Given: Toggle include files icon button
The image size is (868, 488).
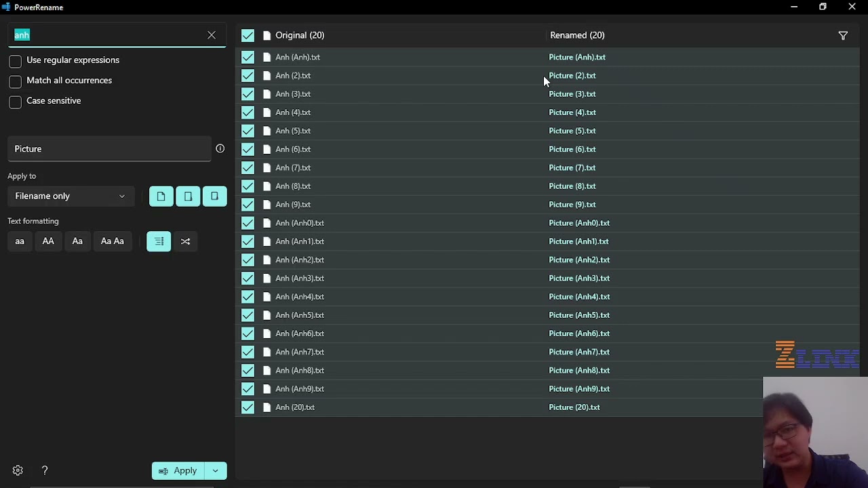Looking at the screenshot, I should point(161,196).
